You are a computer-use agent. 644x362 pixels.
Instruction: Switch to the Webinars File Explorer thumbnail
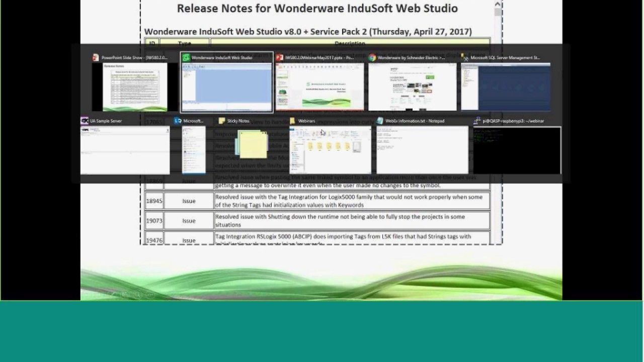(330, 150)
